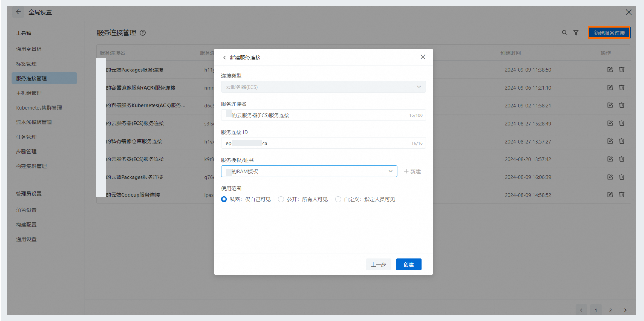Open 任务管理 in the sidebar
This screenshot has width=644, height=321.
pos(26,137)
